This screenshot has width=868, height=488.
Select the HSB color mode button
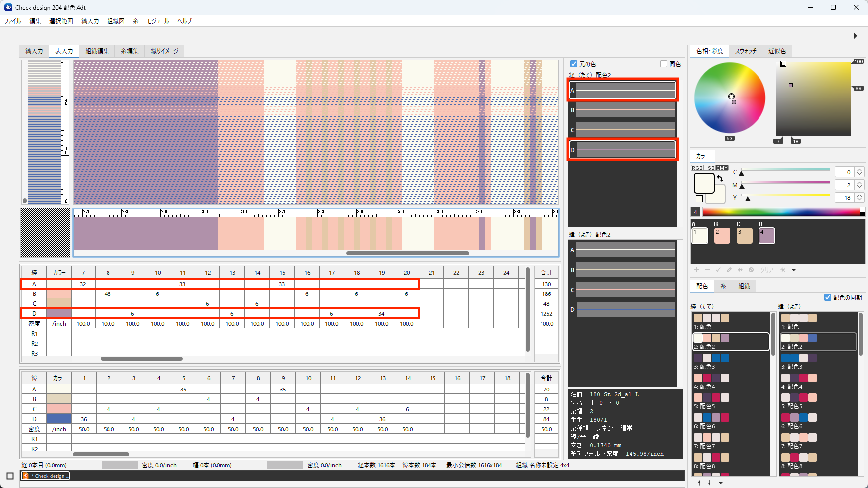coord(709,168)
